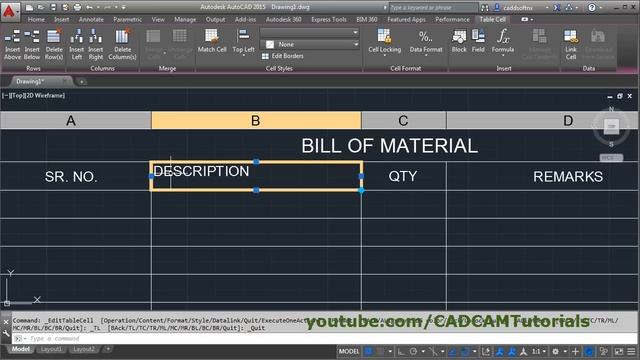Open the Formula dropdown
Viewport: 640px width, 360px height.
[x=502, y=42]
